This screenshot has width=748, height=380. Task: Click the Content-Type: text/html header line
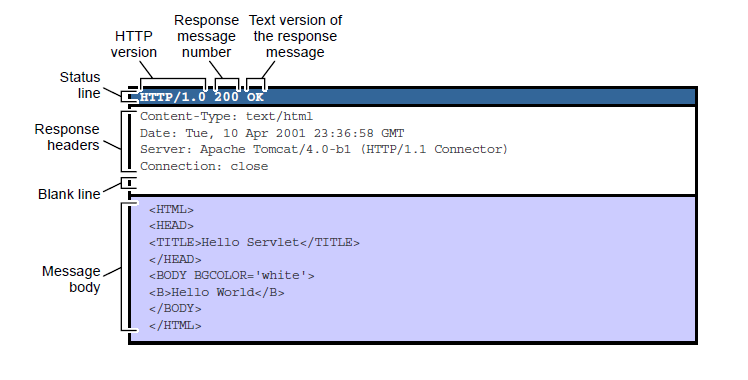[227, 117]
